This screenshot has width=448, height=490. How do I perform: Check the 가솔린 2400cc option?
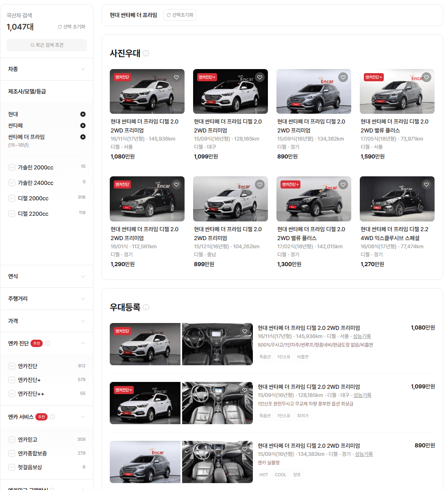click(12, 183)
